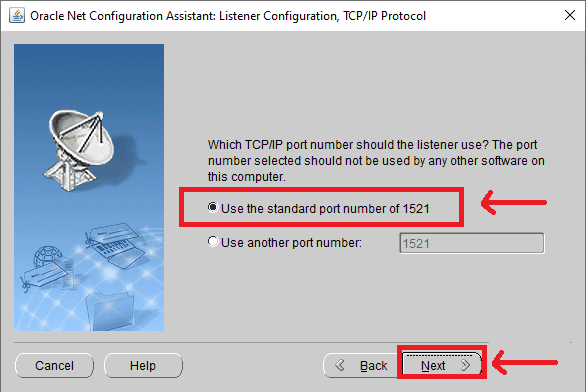Viewport: 586px width, 392px height.
Task: Click the Oracle Net Configuration Assistant title text
Action: click(228, 16)
